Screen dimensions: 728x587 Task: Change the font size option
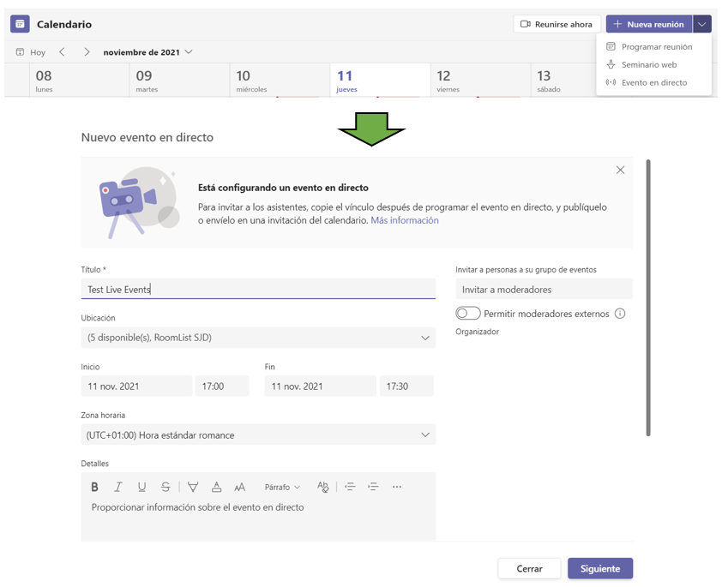(240, 487)
